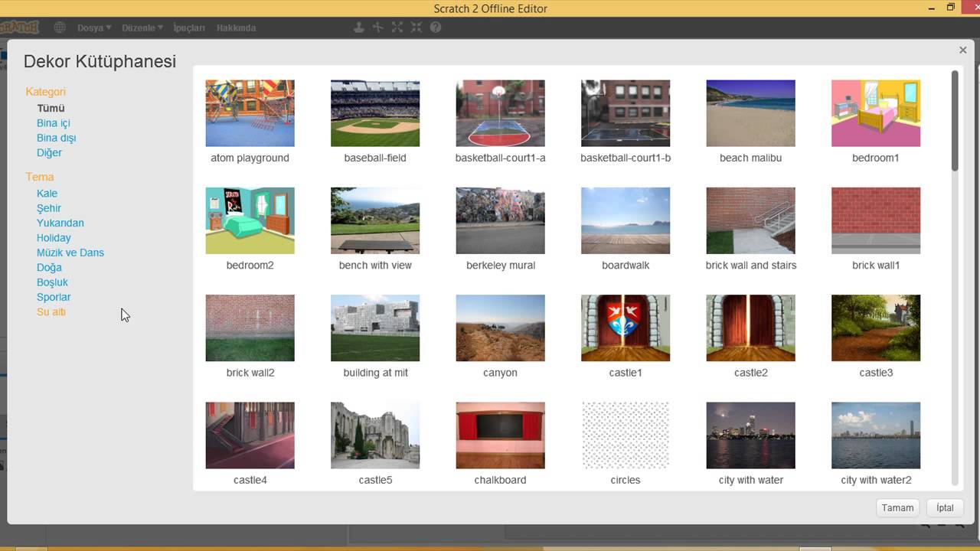Open the İpuçları menu

(189, 28)
